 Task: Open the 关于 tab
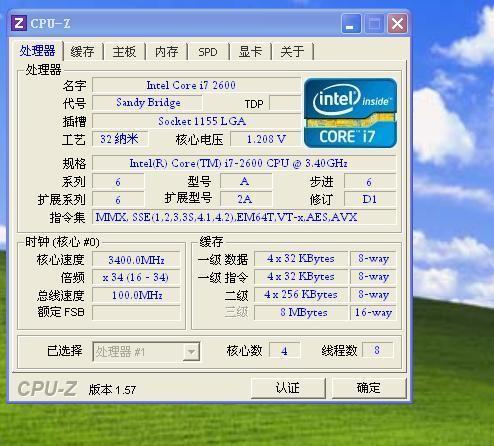click(x=292, y=52)
